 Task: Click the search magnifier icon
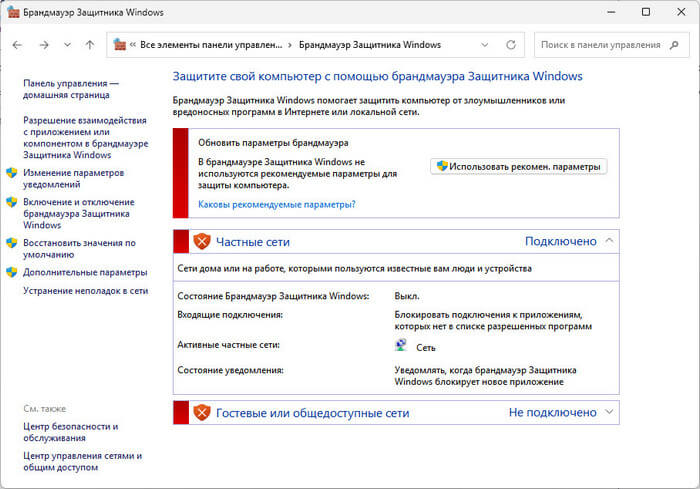674,45
